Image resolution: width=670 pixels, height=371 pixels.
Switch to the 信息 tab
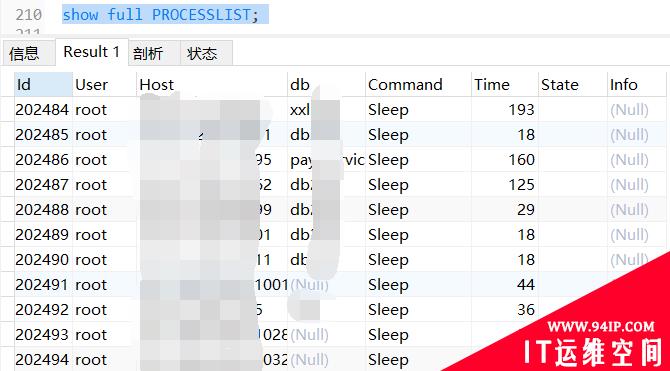point(28,53)
